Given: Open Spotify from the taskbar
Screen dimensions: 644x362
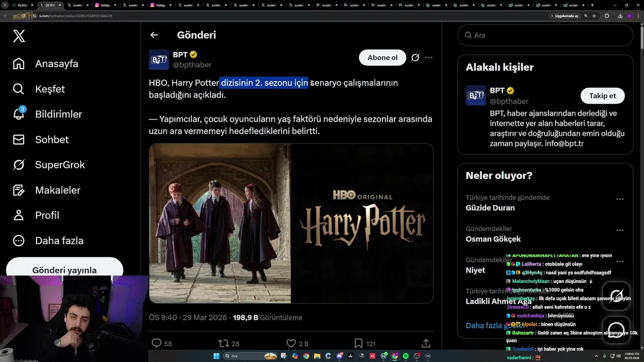Looking at the screenshot, I should pyautogui.click(x=406, y=356).
